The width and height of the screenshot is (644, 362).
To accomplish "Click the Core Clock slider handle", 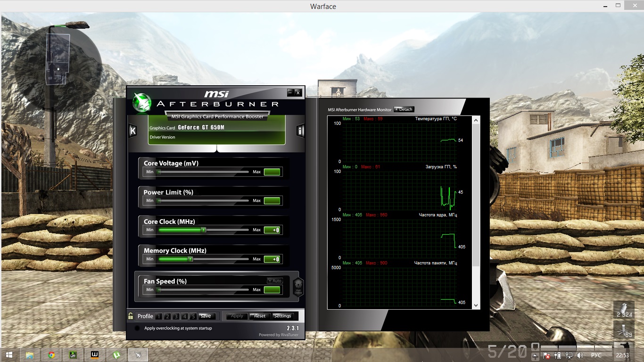I will pos(204,230).
